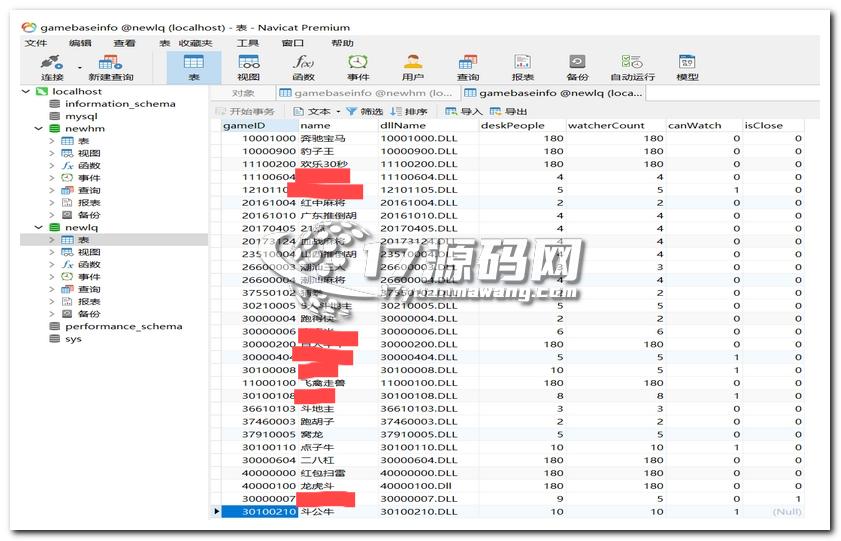This screenshot has height=541, width=841.
Task: Click the 筛选 (Filter) button
Action: pyautogui.click(x=365, y=111)
